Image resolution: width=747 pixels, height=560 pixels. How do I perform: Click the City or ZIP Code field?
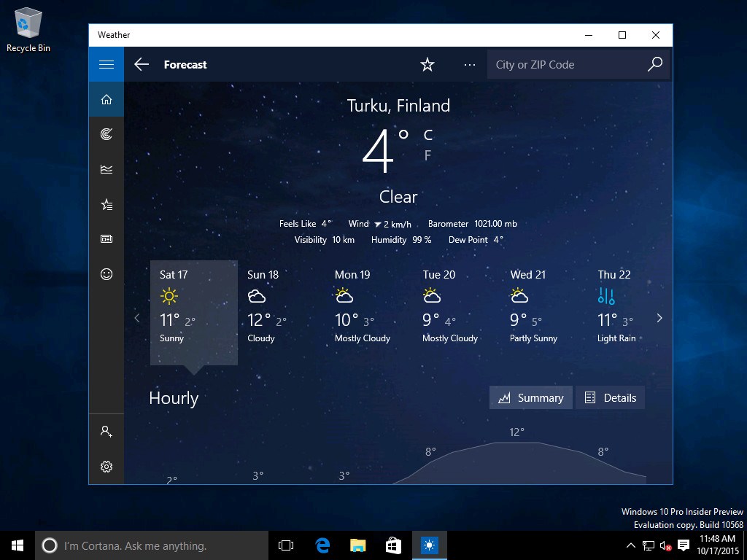point(565,65)
